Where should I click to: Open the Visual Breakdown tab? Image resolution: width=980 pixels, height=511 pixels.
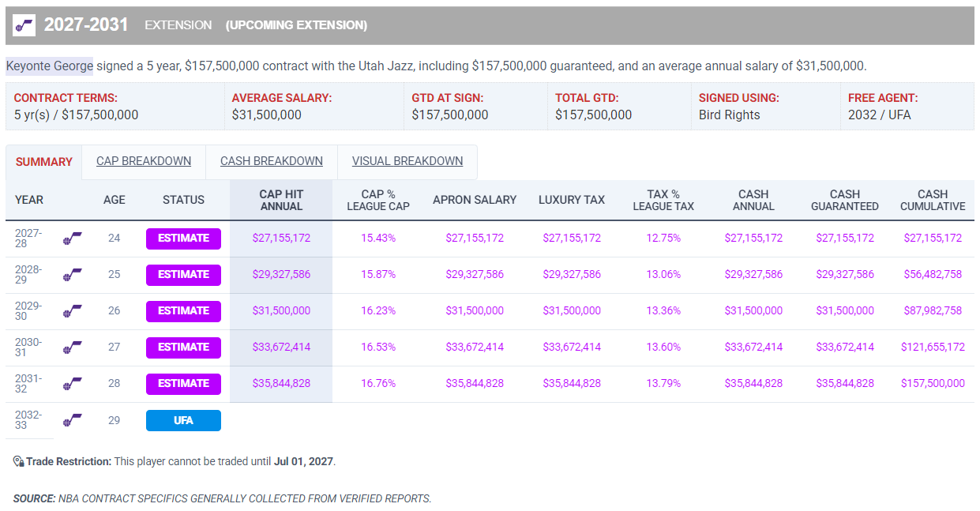click(407, 161)
